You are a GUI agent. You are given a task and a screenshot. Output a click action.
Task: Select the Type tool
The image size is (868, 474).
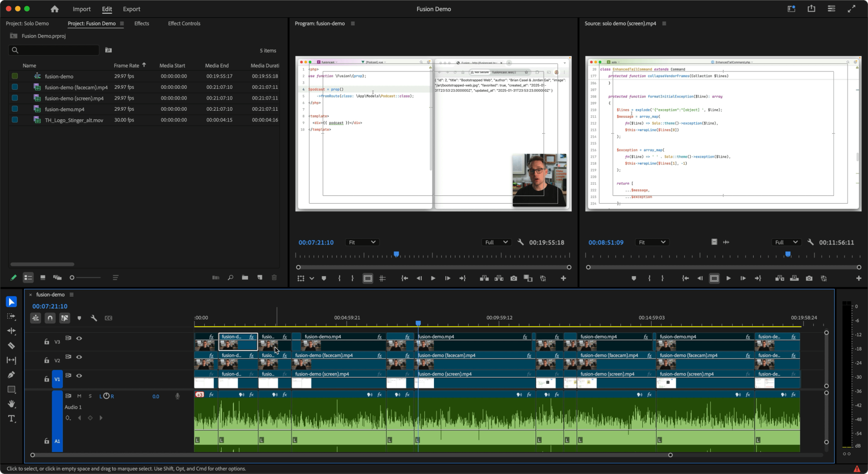coord(11,418)
